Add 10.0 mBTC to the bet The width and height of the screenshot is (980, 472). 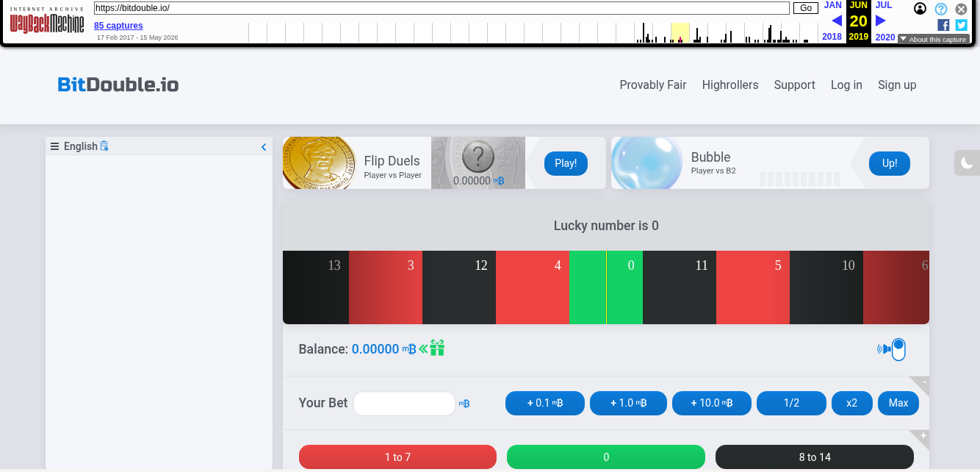click(712, 403)
